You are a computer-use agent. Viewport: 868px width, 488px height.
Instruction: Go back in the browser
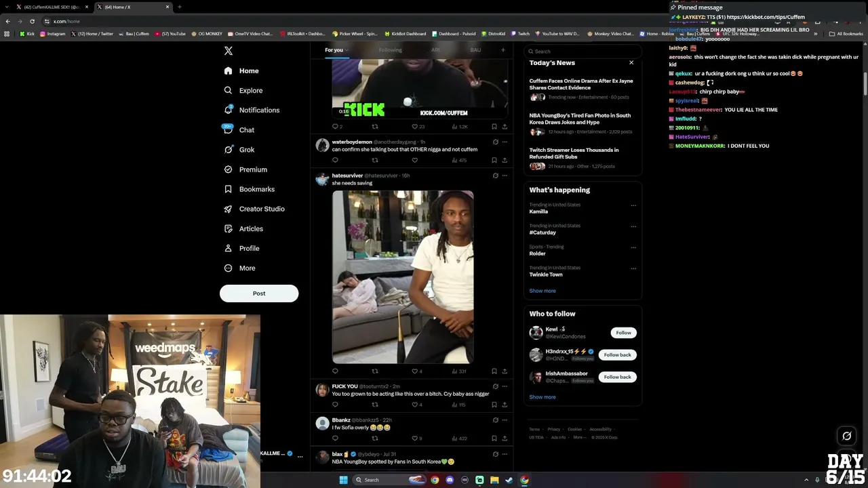click(x=7, y=21)
